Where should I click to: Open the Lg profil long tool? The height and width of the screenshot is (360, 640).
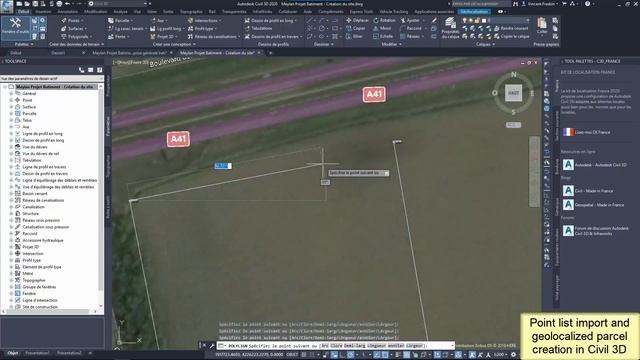[167, 29]
